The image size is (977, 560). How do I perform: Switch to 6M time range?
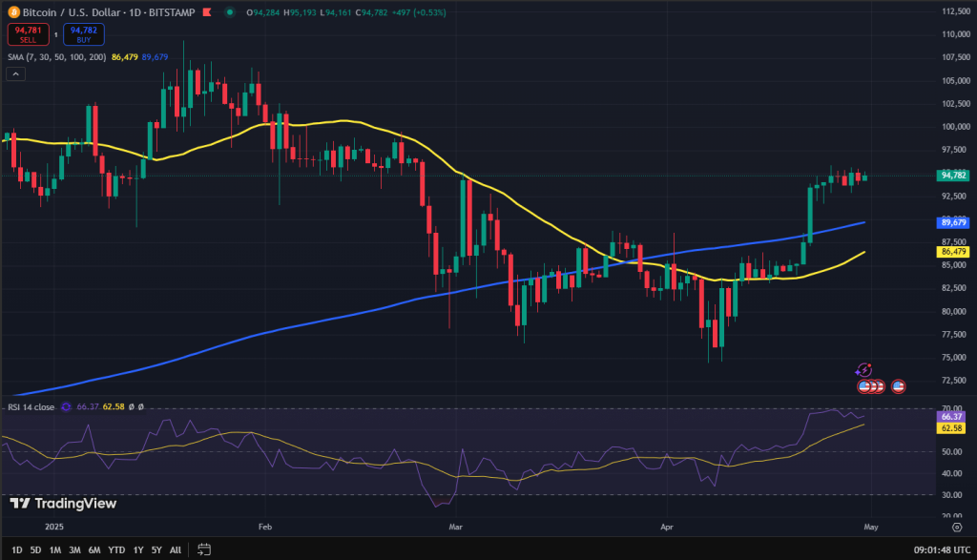[94, 550]
